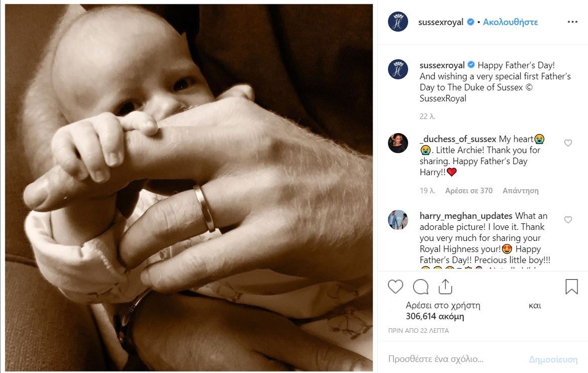This screenshot has height=373, width=588.
Task: Like the post with the heart icon
Action: coord(396,287)
